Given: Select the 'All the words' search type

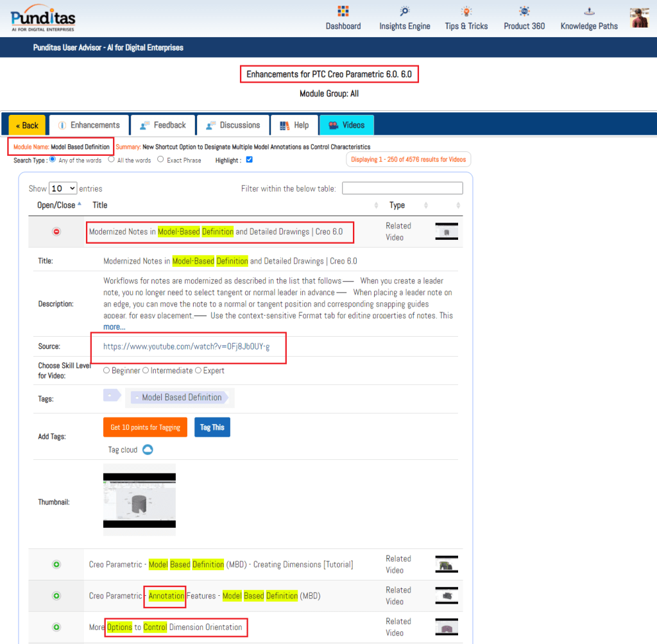Looking at the screenshot, I should [x=112, y=160].
